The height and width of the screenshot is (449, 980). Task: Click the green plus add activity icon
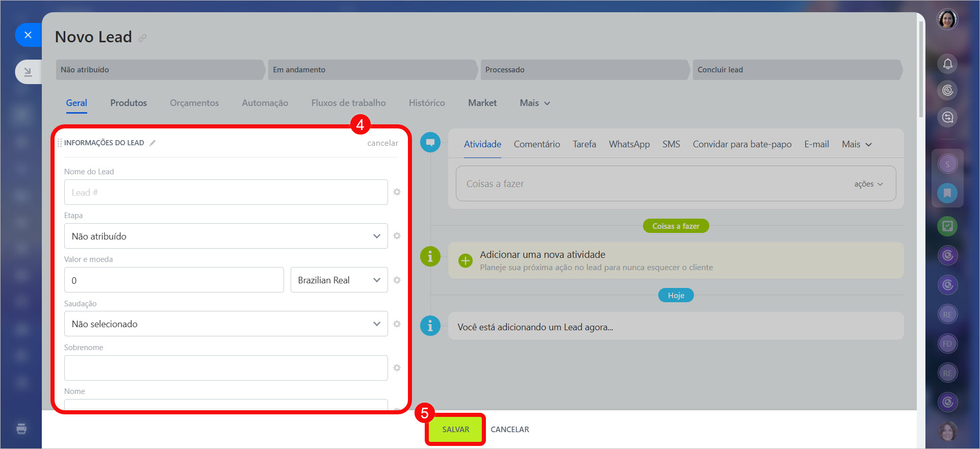[466, 260]
